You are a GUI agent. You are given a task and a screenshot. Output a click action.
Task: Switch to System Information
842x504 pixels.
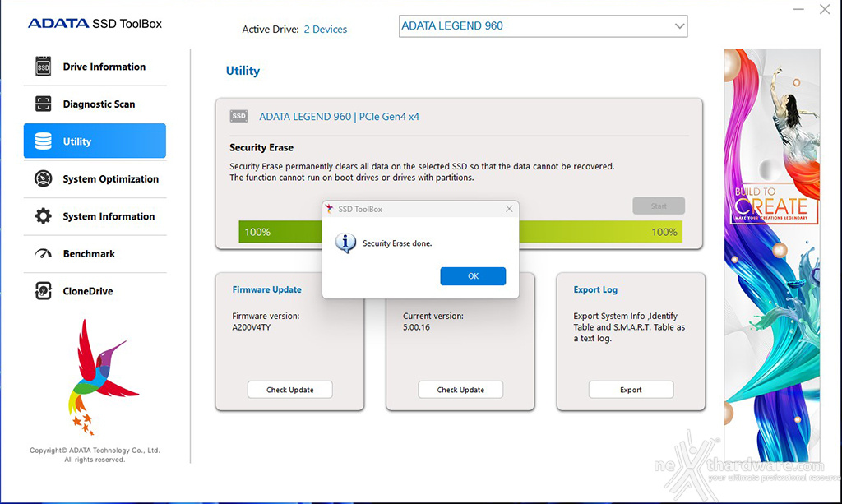point(95,216)
